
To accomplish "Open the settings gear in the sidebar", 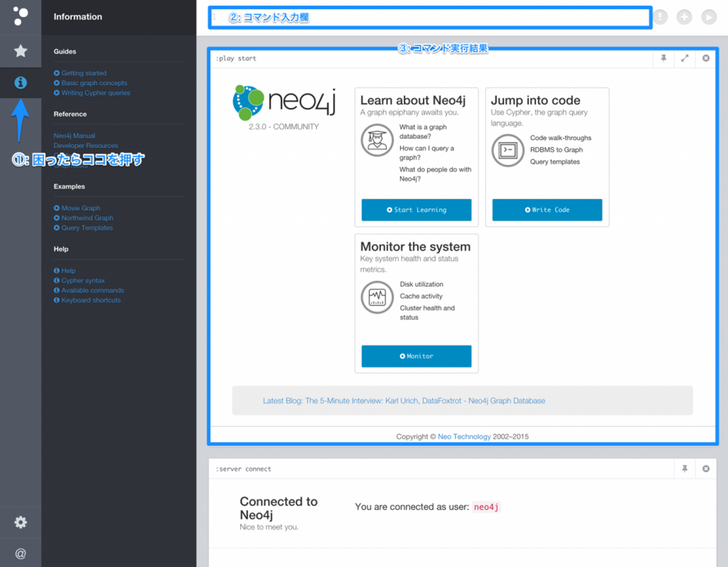I will [x=21, y=522].
